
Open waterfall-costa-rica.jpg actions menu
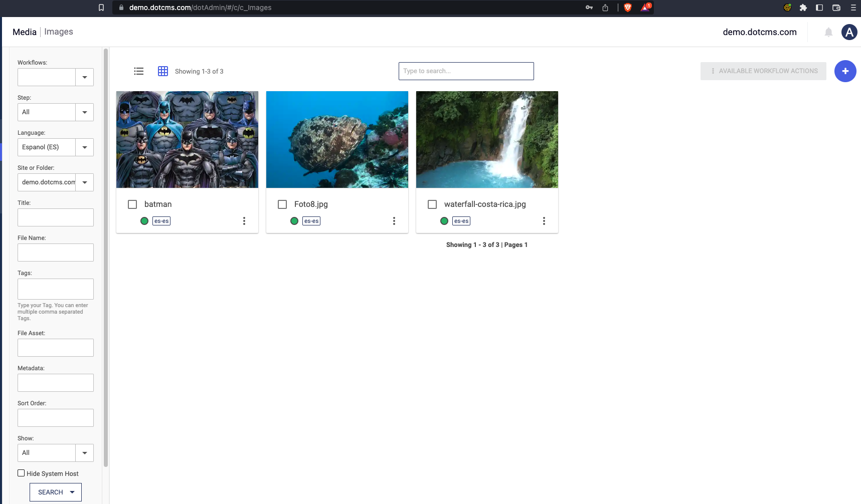click(544, 220)
